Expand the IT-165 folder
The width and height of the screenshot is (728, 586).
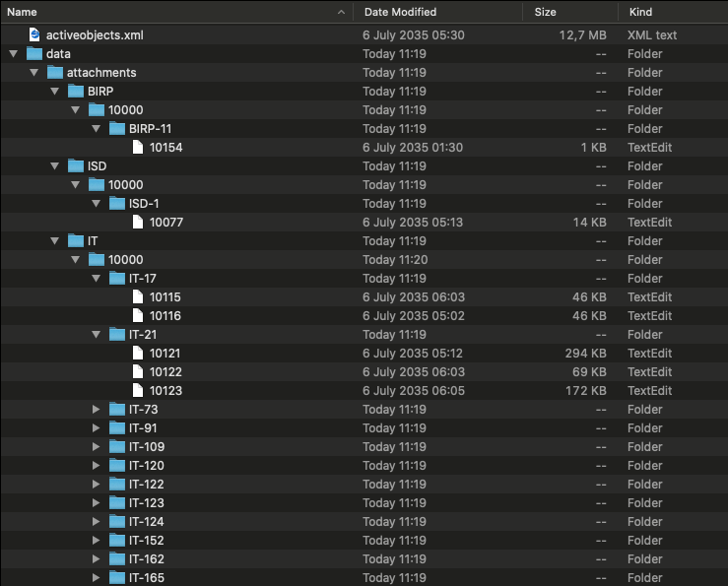(x=97, y=578)
